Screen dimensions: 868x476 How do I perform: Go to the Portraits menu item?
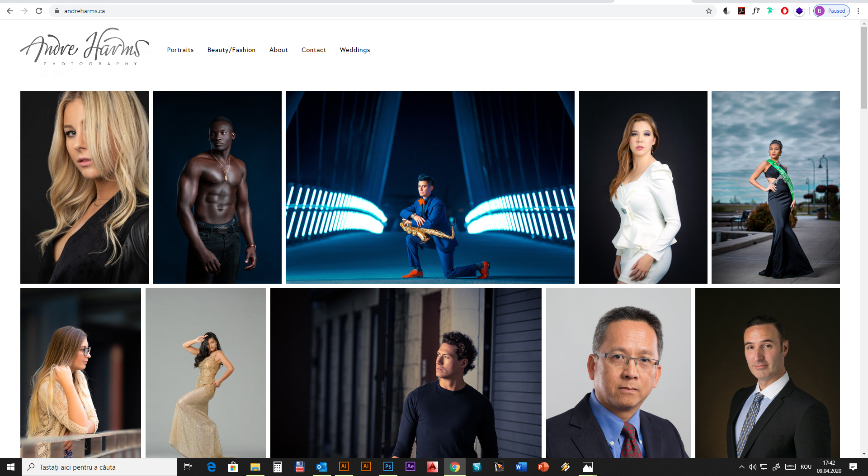point(180,50)
